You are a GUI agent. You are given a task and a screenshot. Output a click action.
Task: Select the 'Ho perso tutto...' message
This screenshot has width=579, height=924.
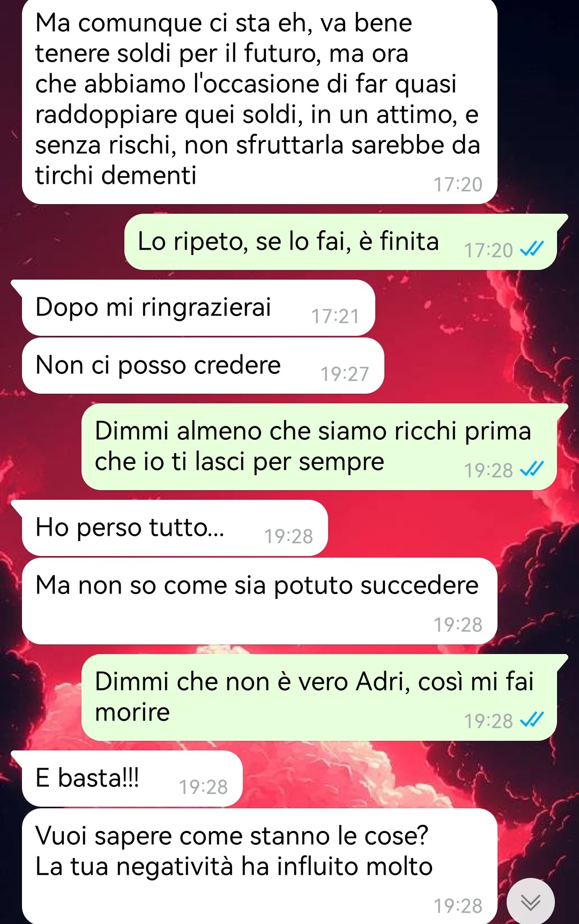175,528
